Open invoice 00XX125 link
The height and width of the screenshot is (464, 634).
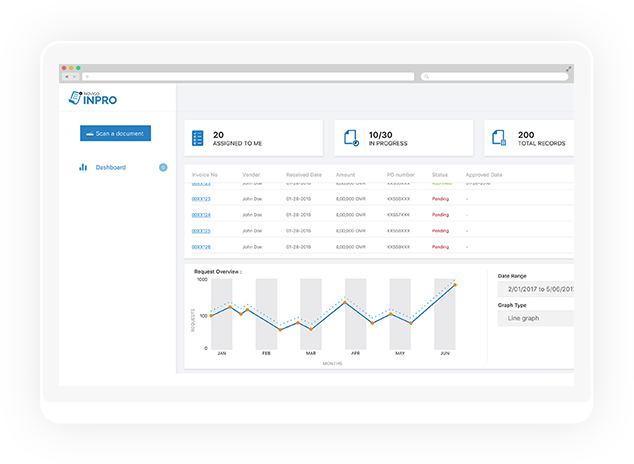click(201, 231)
